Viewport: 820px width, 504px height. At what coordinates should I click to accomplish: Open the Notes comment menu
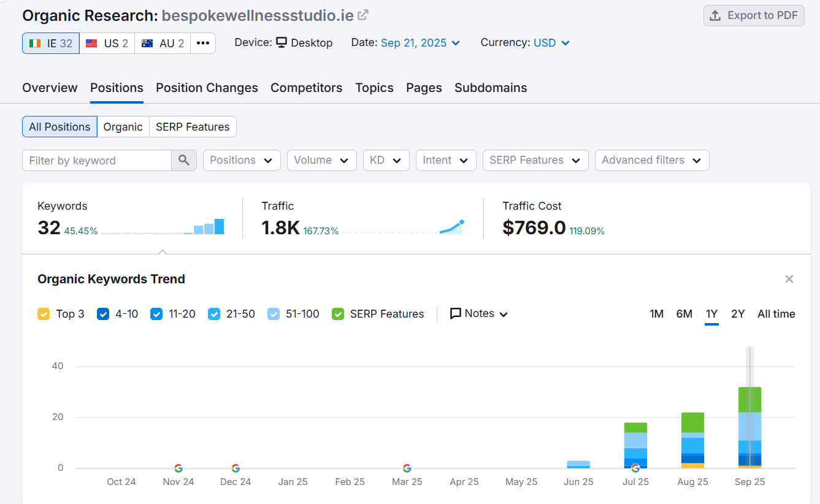point(479,314)
